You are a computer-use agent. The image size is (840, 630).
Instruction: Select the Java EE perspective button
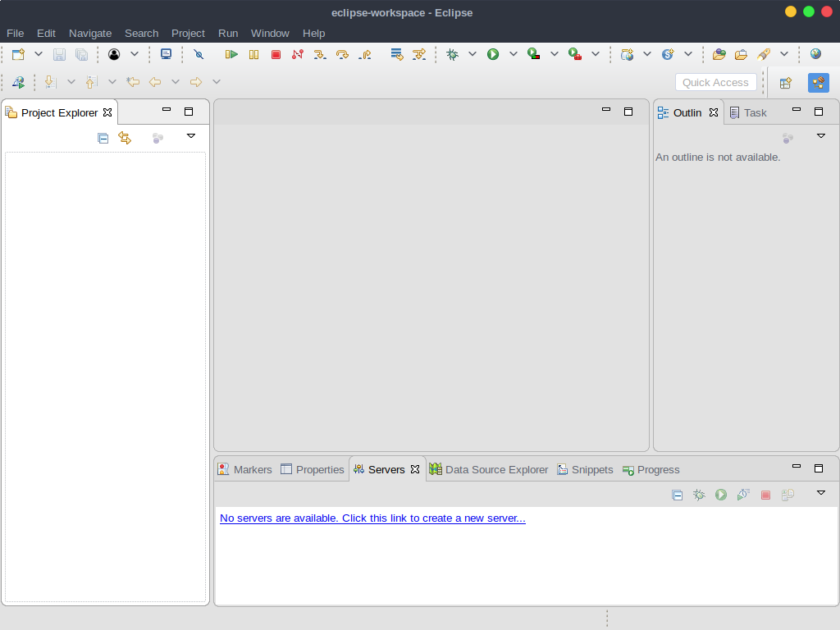click(818, 83)
